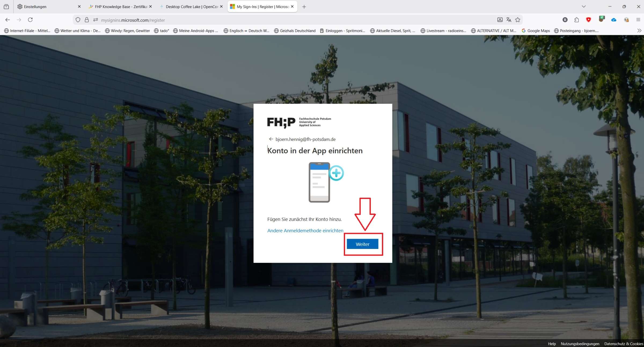This screenshot has width=644, height=347.
Task: Click Andere Anmeldemethode einrichten link
Action: [305, 230]
